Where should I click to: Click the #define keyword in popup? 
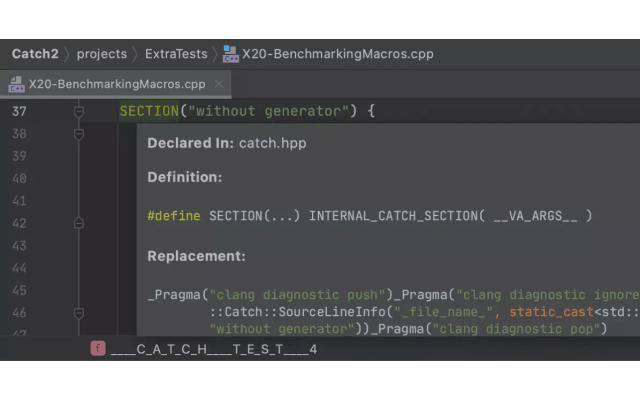(174, 216)
